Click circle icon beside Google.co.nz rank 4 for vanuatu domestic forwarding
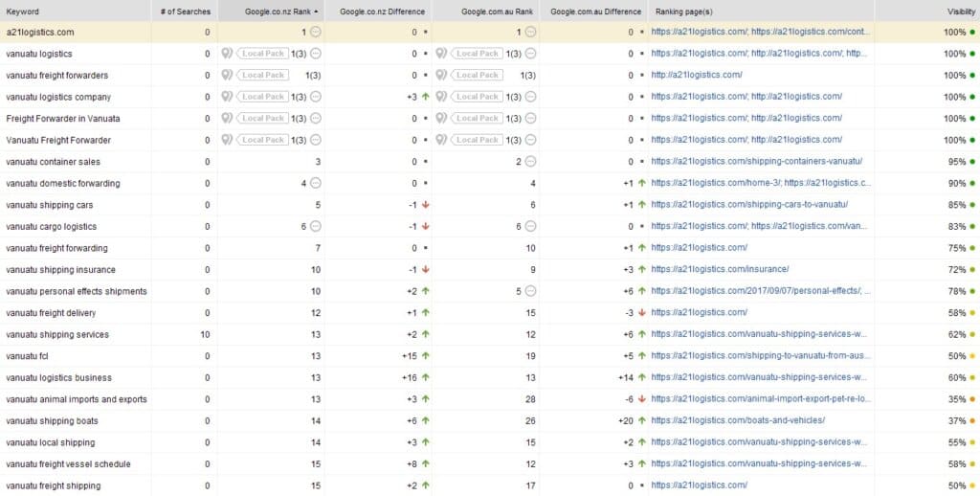The height and width of the screenshot is (496, 980). [316, 183]
